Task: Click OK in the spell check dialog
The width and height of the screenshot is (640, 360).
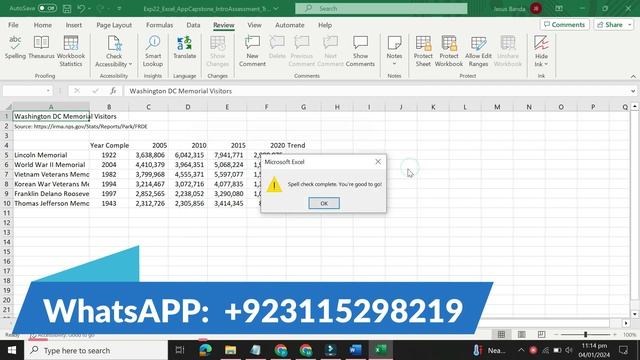Action: click(x=324, y=203)
